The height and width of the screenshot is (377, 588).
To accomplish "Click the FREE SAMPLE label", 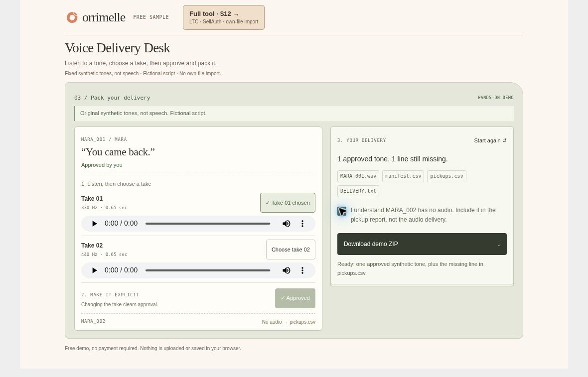I will 151,17.
